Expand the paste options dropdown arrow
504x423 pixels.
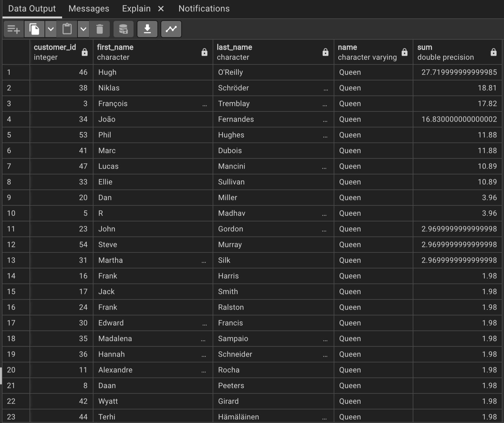(x=83, y=29)
